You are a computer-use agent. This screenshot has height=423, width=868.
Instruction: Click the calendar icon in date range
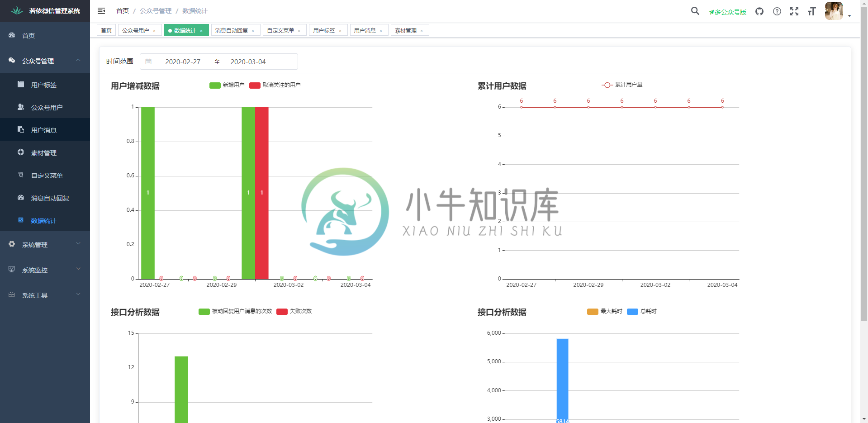(148, 62)
